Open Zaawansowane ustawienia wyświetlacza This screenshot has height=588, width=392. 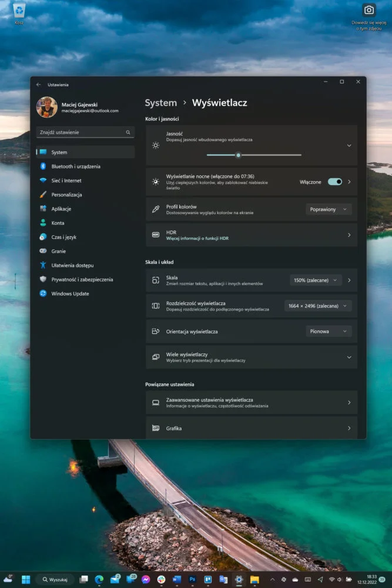point(251,403)
